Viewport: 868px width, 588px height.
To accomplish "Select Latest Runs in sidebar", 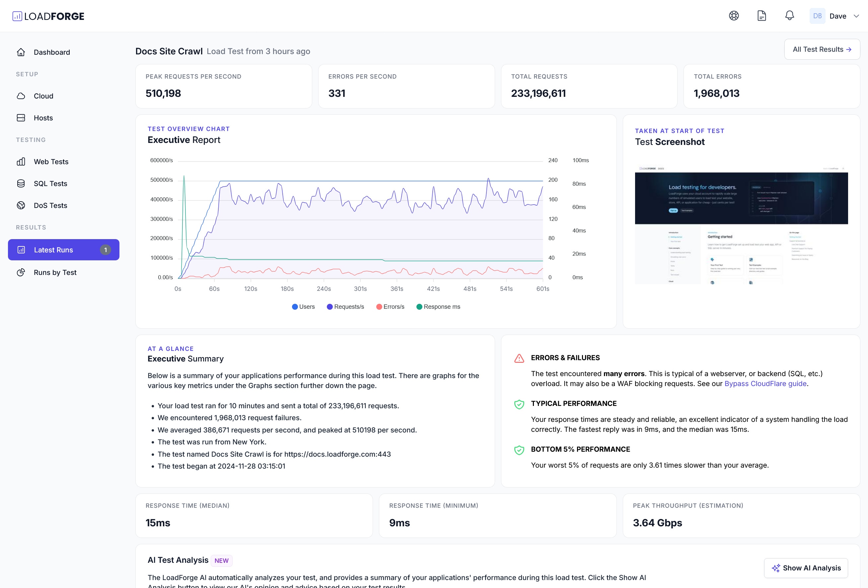I will (63, 250).
